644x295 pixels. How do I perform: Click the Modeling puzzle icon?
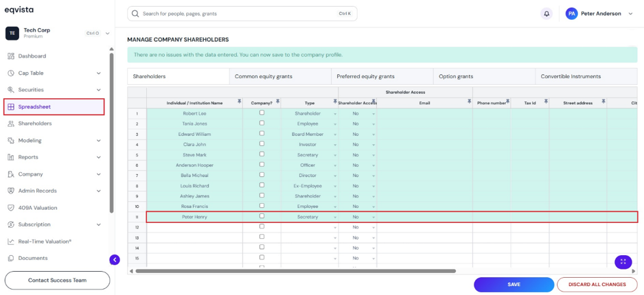[11, 141]
